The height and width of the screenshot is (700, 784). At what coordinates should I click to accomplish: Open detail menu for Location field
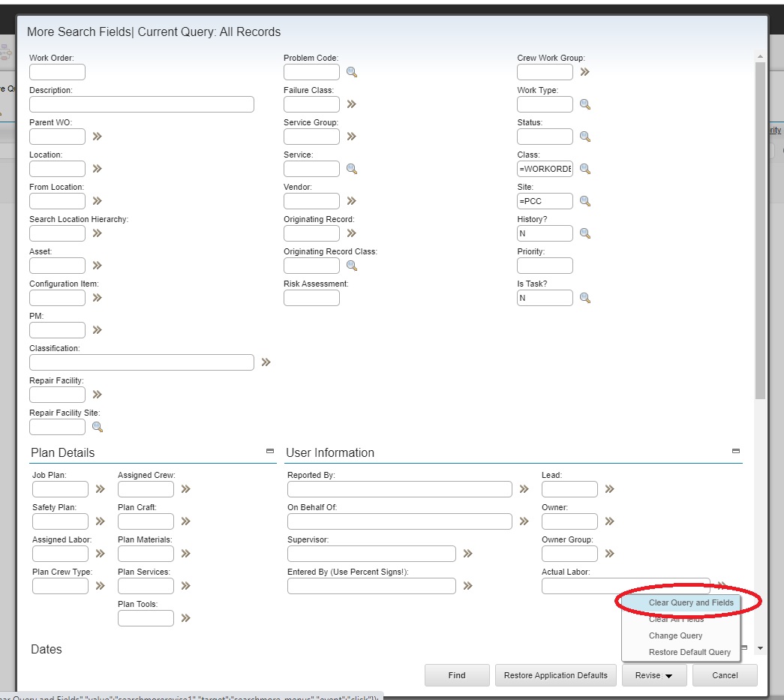pos(96,169)
